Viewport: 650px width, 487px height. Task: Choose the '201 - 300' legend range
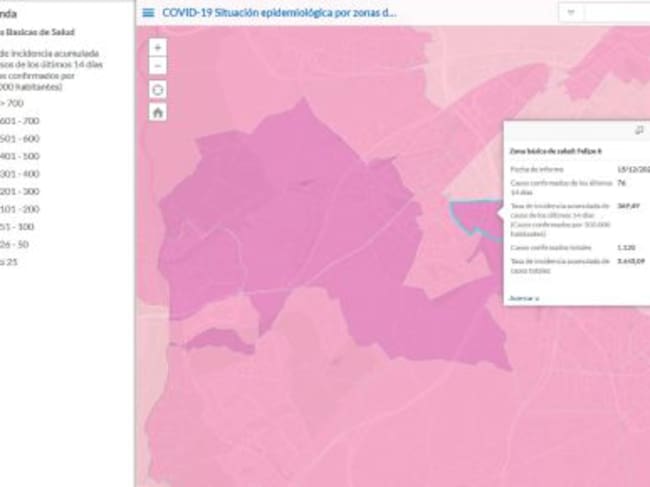[20, 191]
